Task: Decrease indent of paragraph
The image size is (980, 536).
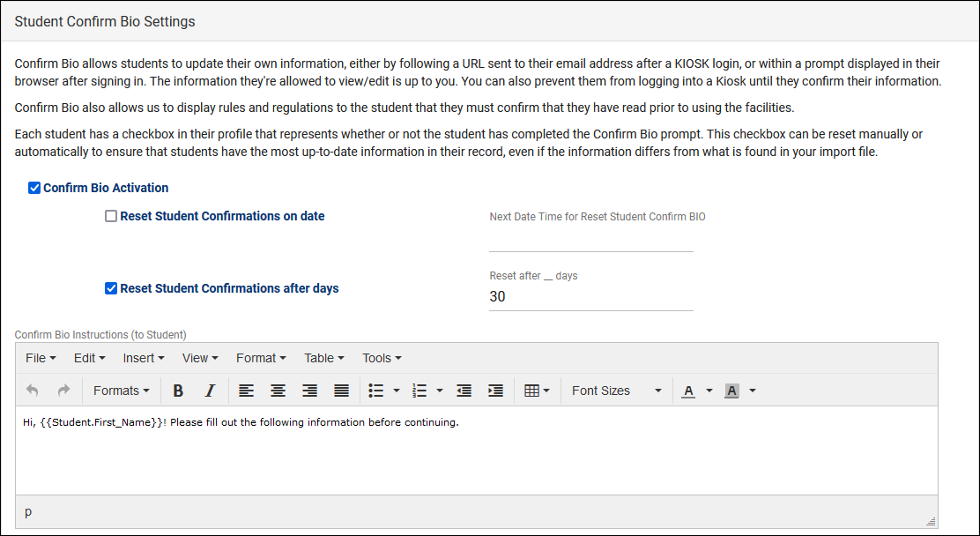Action: pos(464,391)
